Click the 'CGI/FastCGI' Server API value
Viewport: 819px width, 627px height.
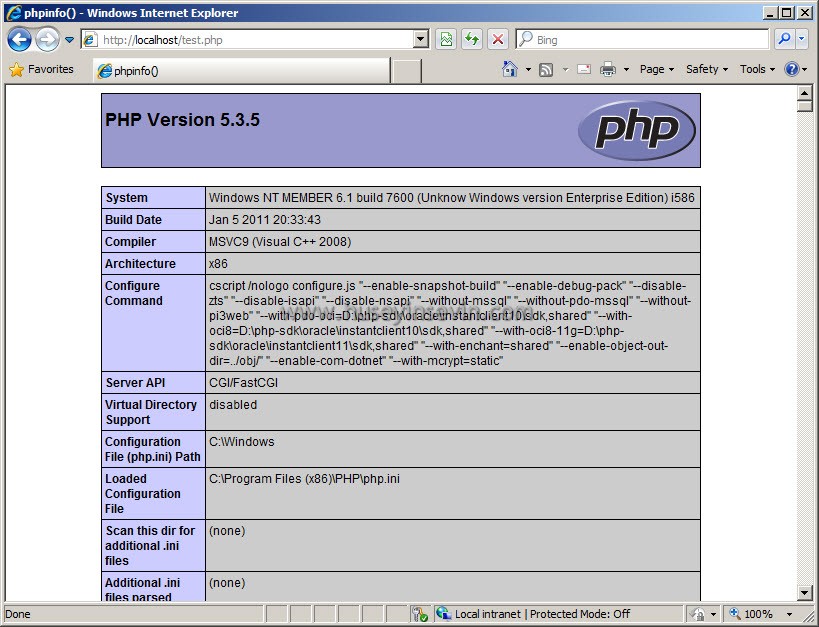[243, 382]
